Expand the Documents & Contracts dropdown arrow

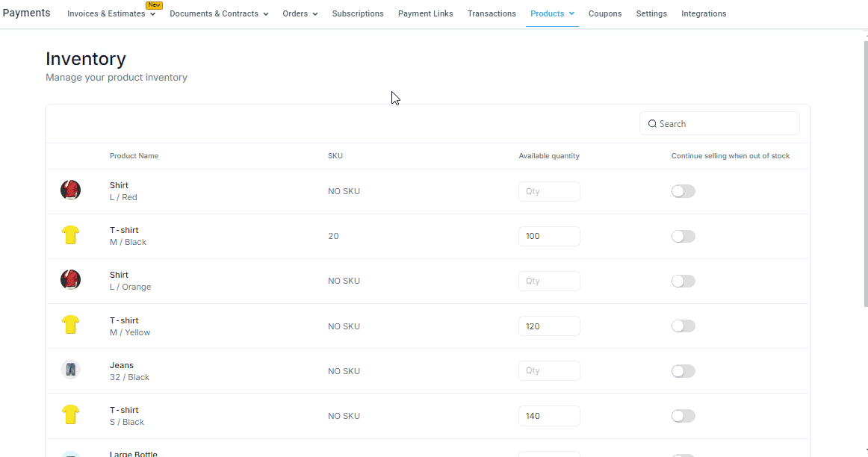pos(266,14)
